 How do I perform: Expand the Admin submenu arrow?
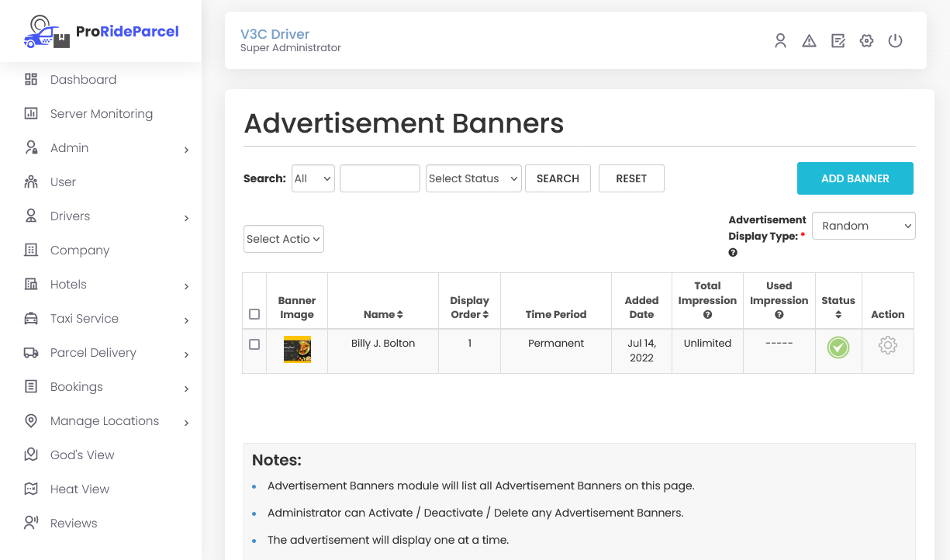pyautogui.click(x=186, y=150)
